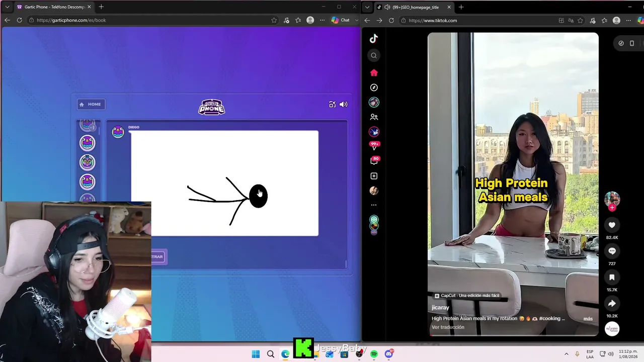Open the profile icon in the TikTok window
The image size is (644, 362).
point(616,21)
